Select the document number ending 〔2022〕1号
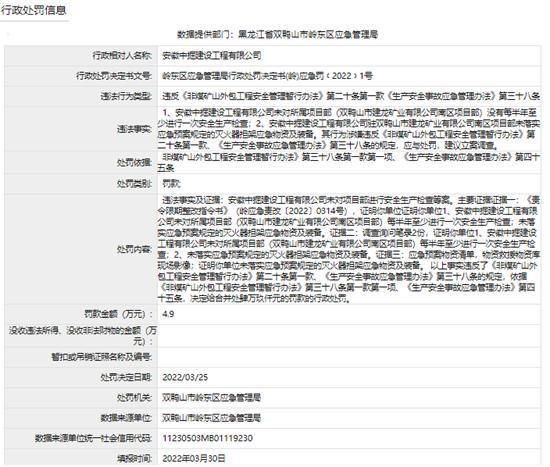The height and width of the screenshot is (467, 550). pos(267,75)
